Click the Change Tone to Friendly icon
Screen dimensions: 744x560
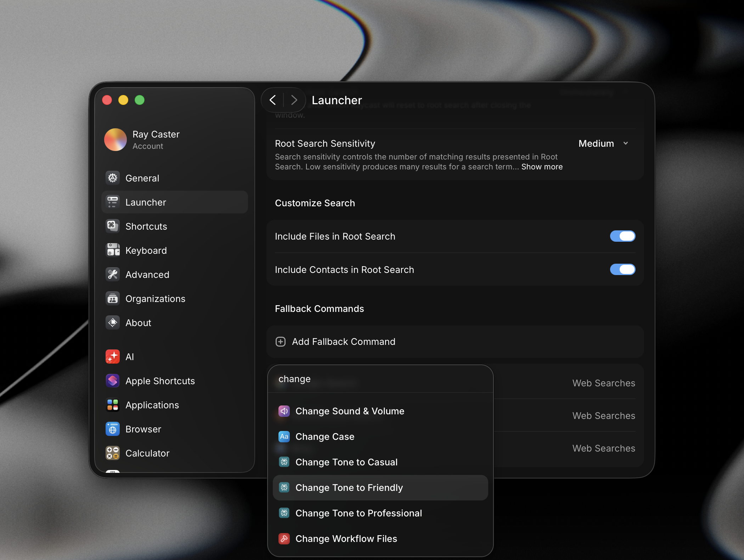coord(284,488)
